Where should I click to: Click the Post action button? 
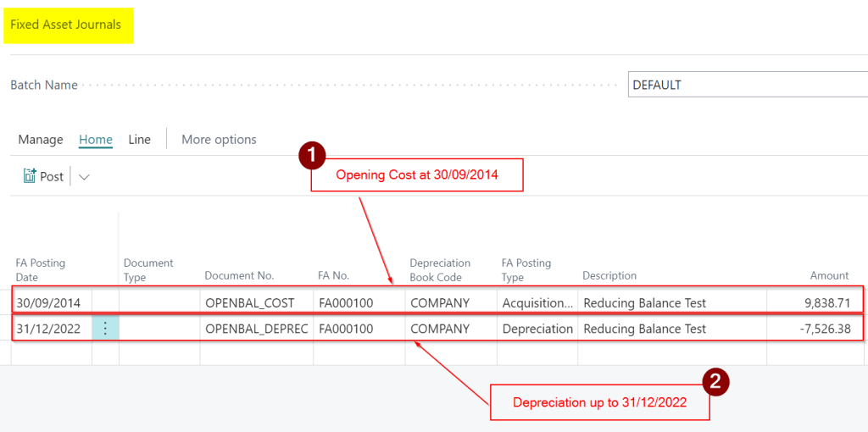(x=43, y=176)
